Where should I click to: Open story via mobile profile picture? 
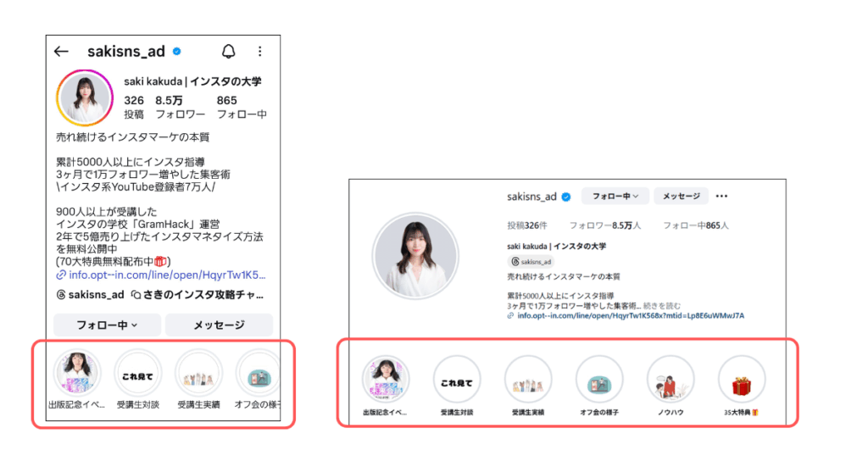coord(85,98)
